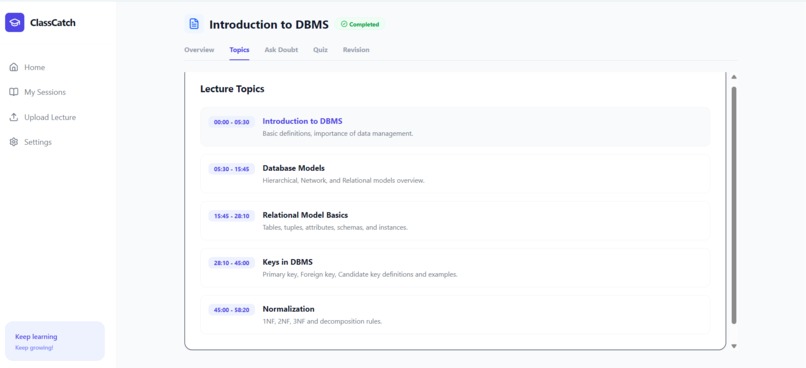Open the Overview tab
This screenshot has height=368, width=806.
pyautogui.click(x=199, y=50)
